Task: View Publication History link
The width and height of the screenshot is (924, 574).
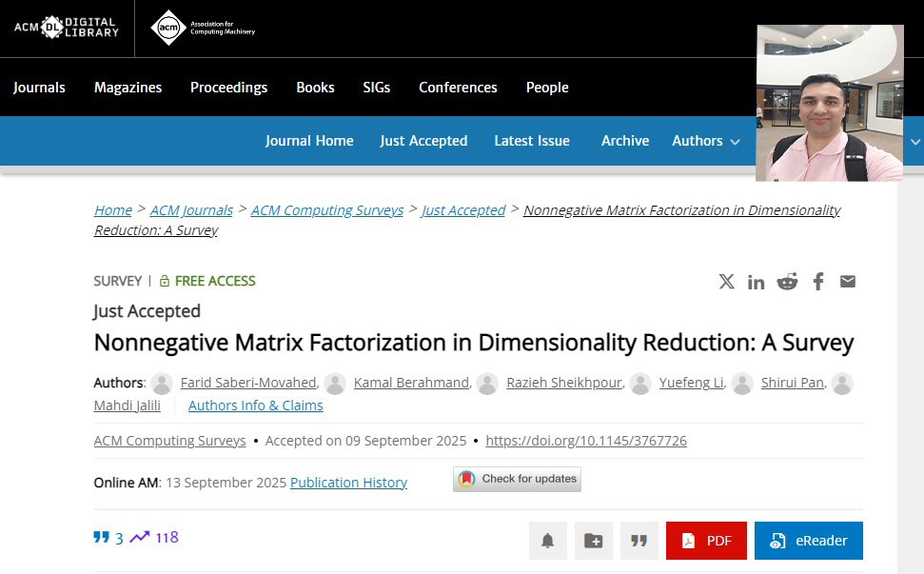Action: pos(348,483)
